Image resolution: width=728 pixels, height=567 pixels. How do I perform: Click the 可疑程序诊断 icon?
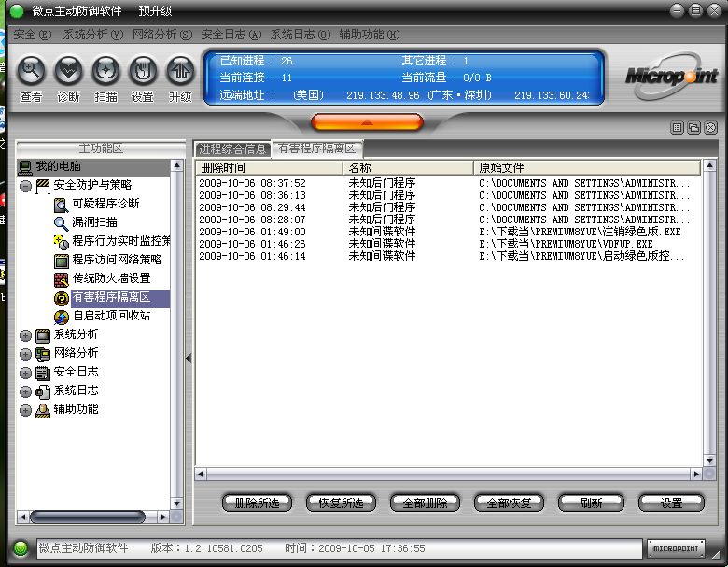click(x=61, y=205)
